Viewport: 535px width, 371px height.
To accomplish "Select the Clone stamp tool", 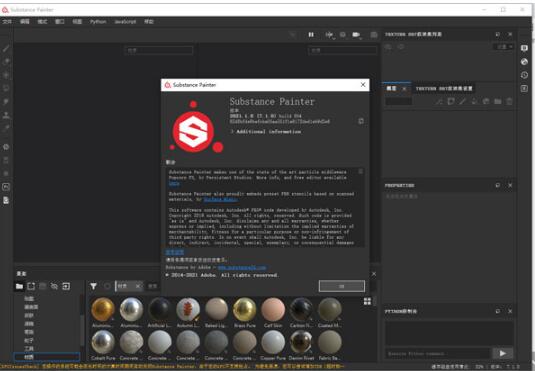I will [x=6, y=115].
